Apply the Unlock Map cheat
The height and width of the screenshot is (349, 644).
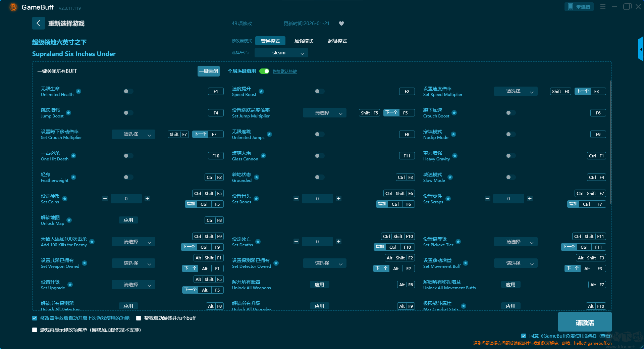click(x=128, y=220)
